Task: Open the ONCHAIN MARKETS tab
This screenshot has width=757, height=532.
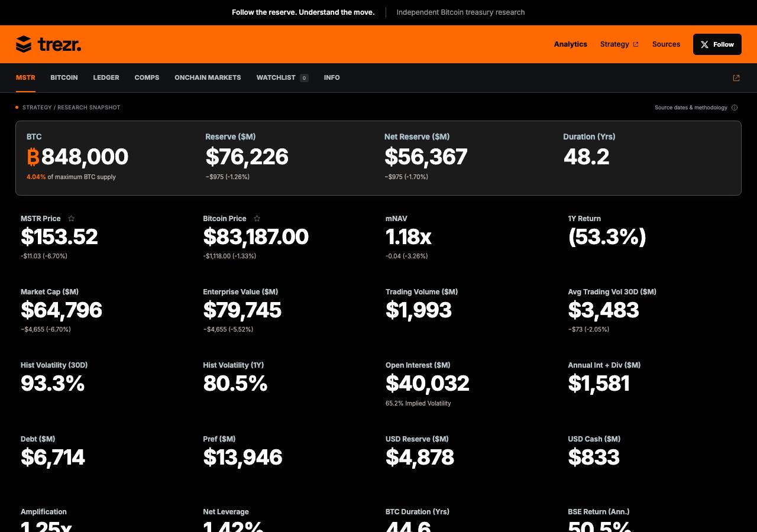Action: [x=208, y=77]
